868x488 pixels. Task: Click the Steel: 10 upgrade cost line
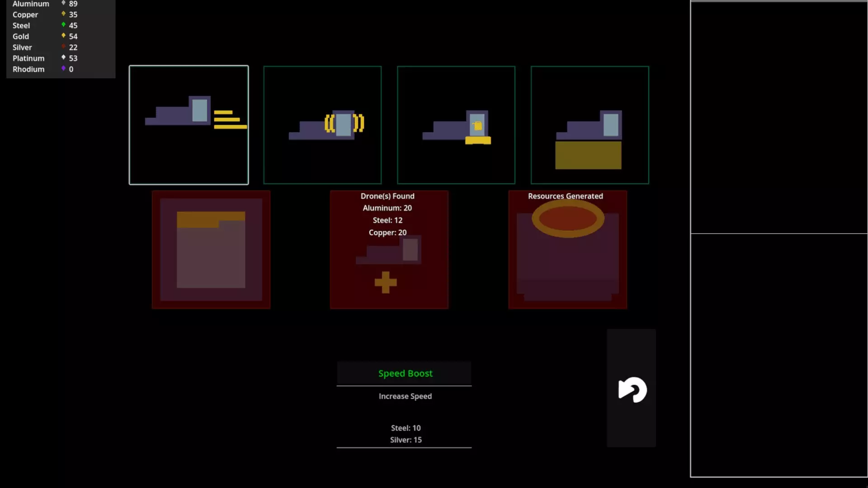click(x=406, y=428)
